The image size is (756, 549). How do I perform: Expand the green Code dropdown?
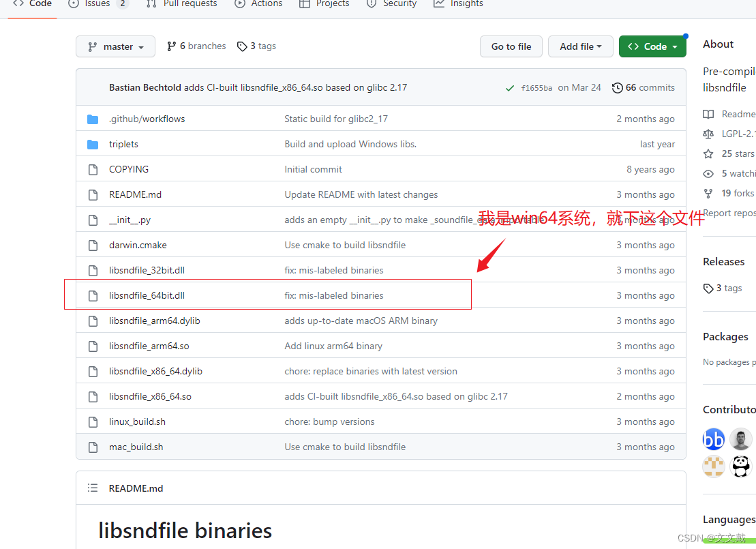point(652,46)
